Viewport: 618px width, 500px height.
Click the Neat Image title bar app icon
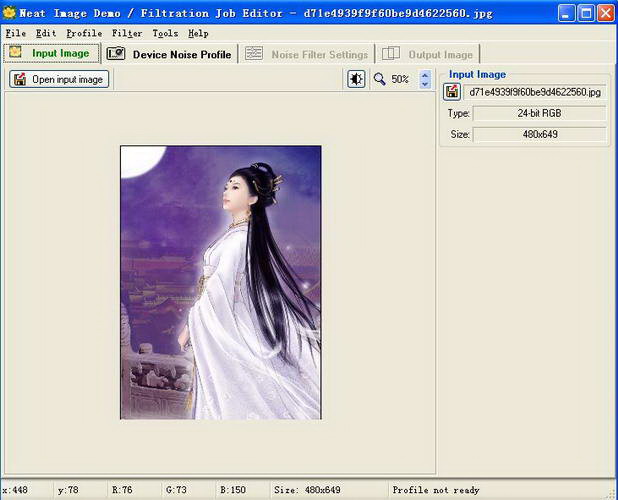click(x=9, y=13)
